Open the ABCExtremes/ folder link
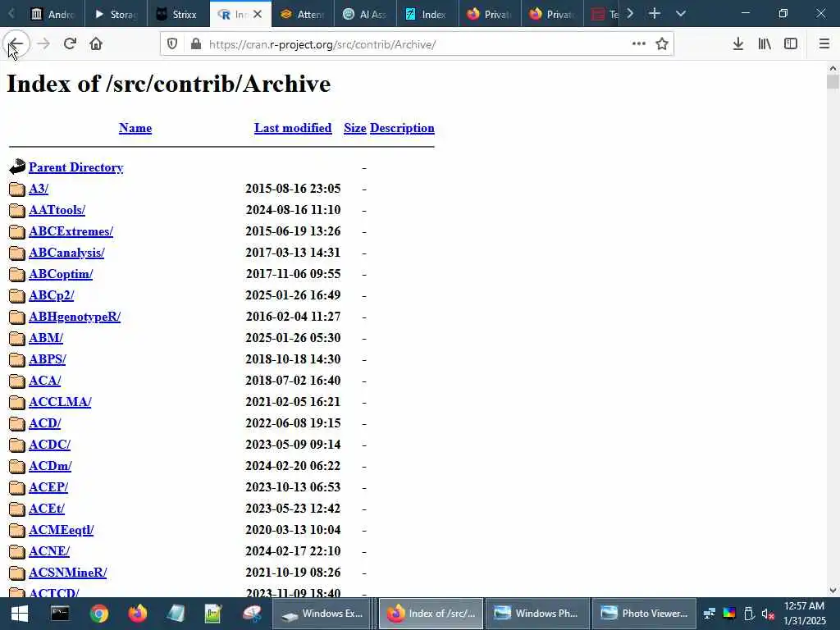840x630 pixels. tap(71, 231)
